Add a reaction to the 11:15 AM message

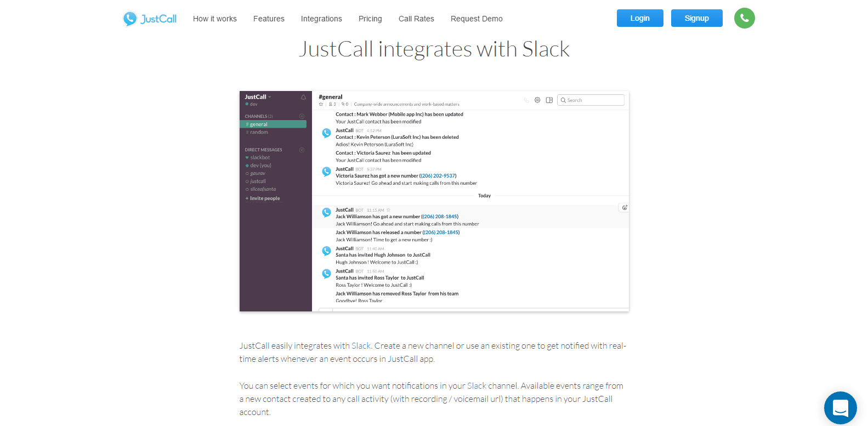[624, 208]
